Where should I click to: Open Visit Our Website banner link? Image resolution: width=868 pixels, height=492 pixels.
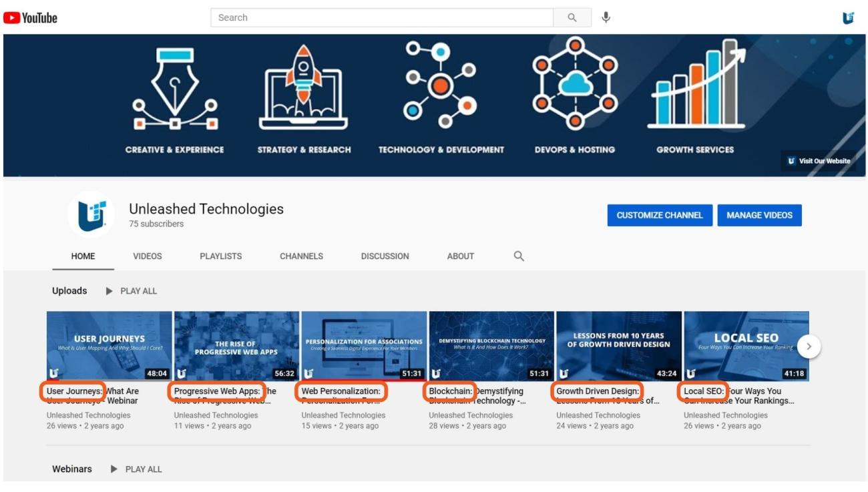tap(819, 161)
